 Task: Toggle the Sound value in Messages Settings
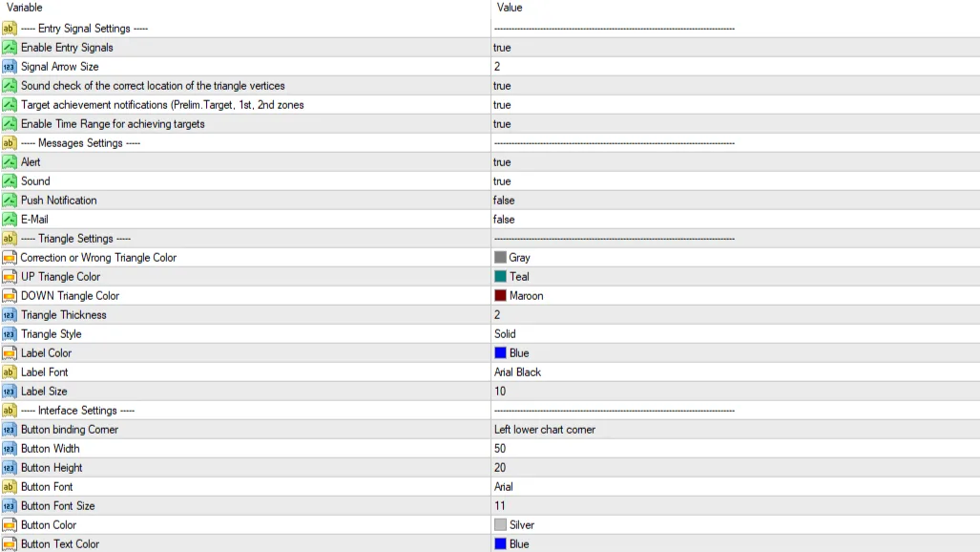click(502, 181)
